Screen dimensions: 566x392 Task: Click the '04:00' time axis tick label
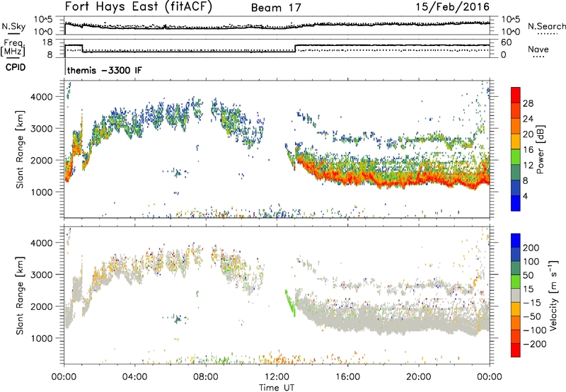[135, 377]
